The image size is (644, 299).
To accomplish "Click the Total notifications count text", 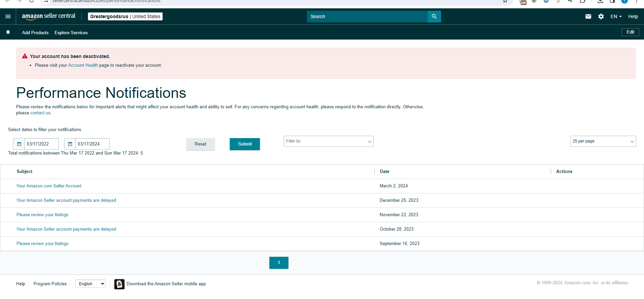I will (x=75, y=153).
